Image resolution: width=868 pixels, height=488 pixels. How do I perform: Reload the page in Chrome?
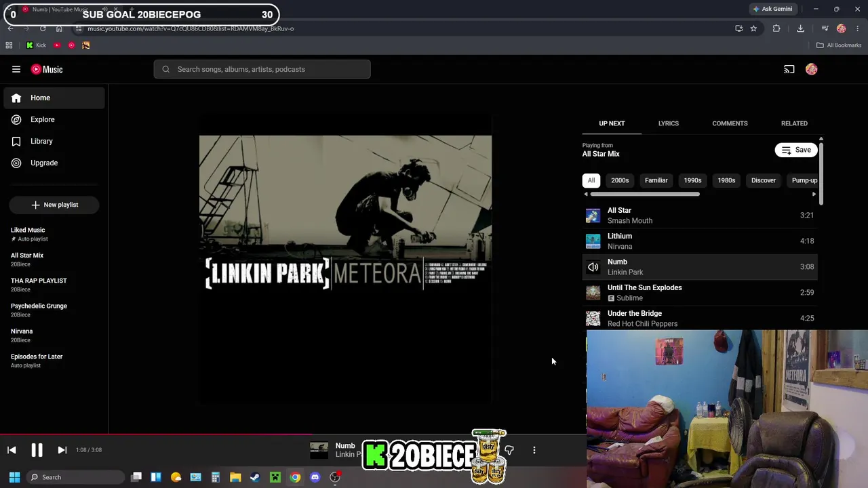(43, 28)
